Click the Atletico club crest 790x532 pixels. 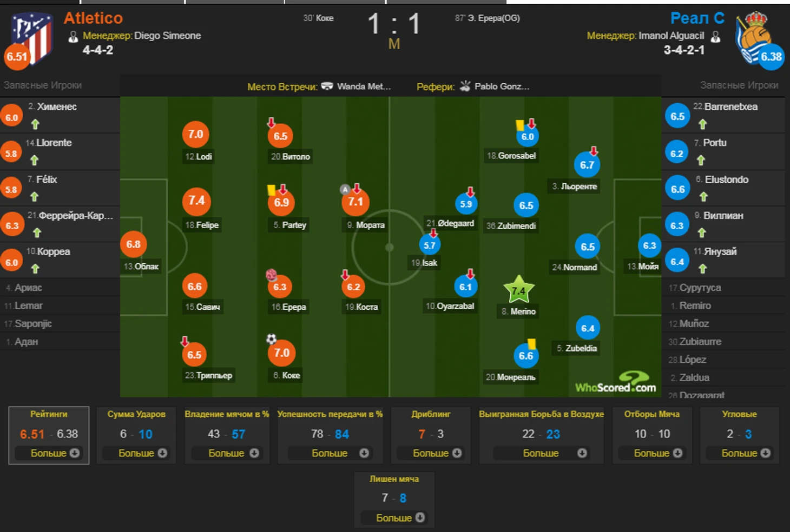pos(34,38)
